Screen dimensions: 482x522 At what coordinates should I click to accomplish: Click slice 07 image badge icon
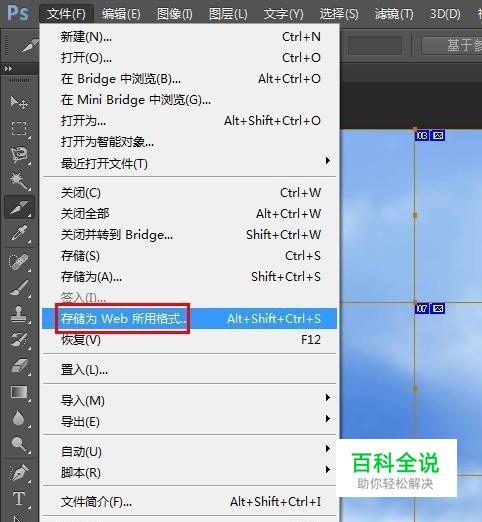point(438,308)
